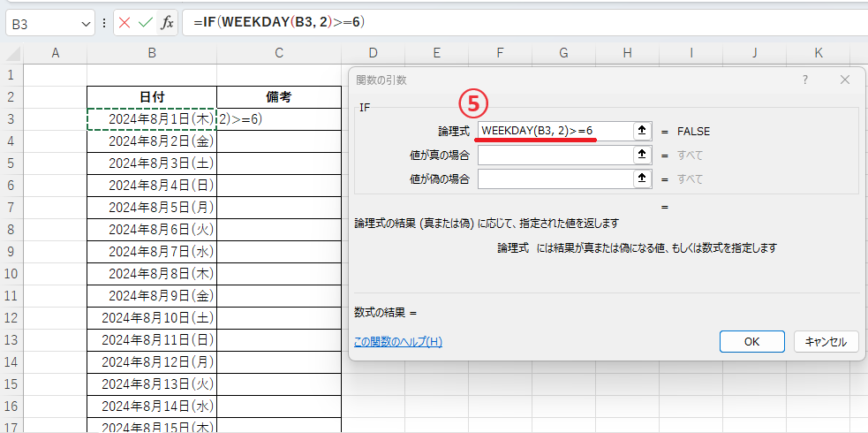The width and height of the screenshot is (868, 433).
Task: Select column F header
Action: [x=501, y=53]
